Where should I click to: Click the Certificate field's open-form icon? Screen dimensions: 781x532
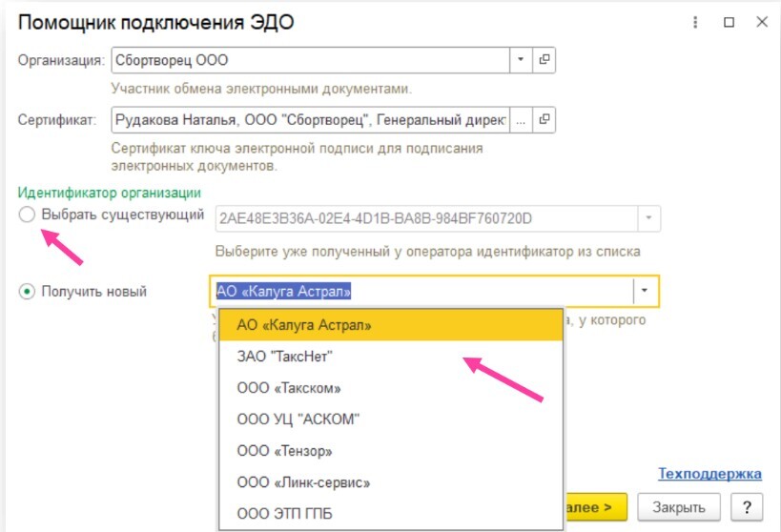coord(545,121)
